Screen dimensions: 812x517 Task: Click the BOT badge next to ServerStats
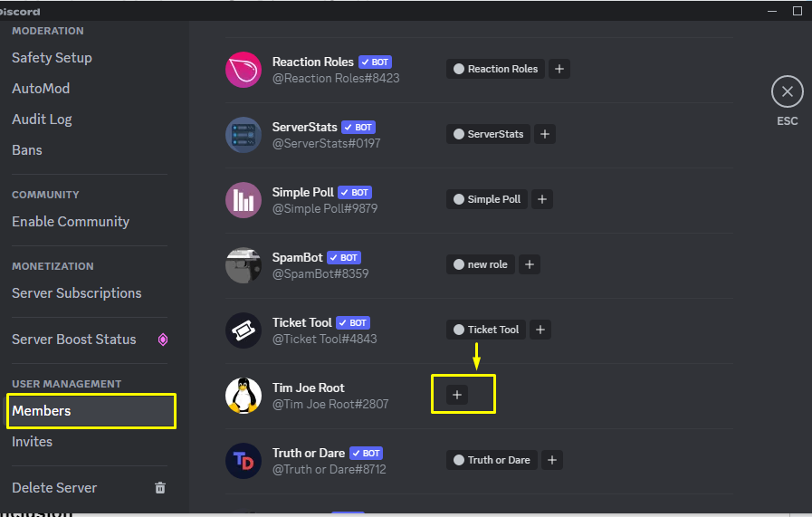point(358,128)
